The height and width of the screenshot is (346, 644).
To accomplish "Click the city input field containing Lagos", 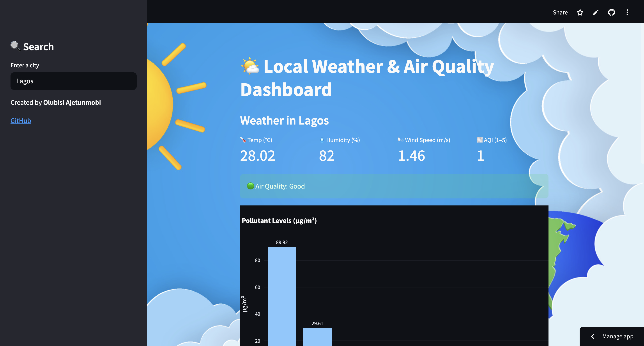I will [x=74, y=81].
